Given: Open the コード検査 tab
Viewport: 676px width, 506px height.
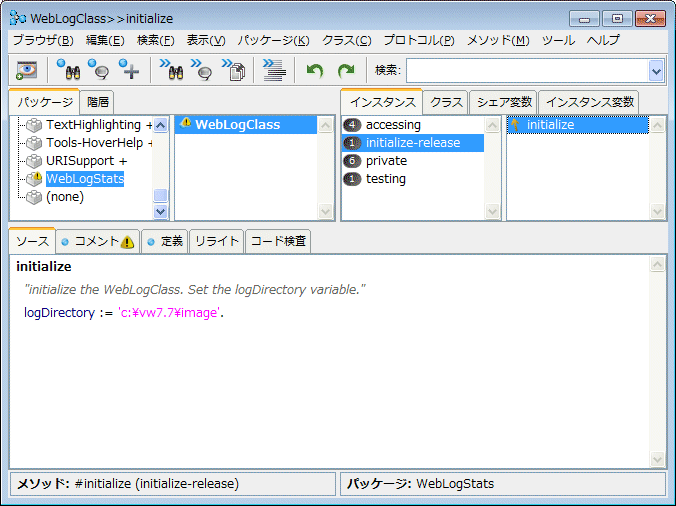Looking at the screenshot, I should 278,241.
